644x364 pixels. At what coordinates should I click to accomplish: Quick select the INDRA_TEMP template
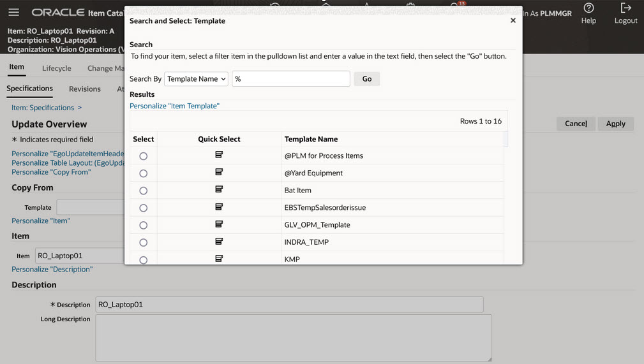219,241
